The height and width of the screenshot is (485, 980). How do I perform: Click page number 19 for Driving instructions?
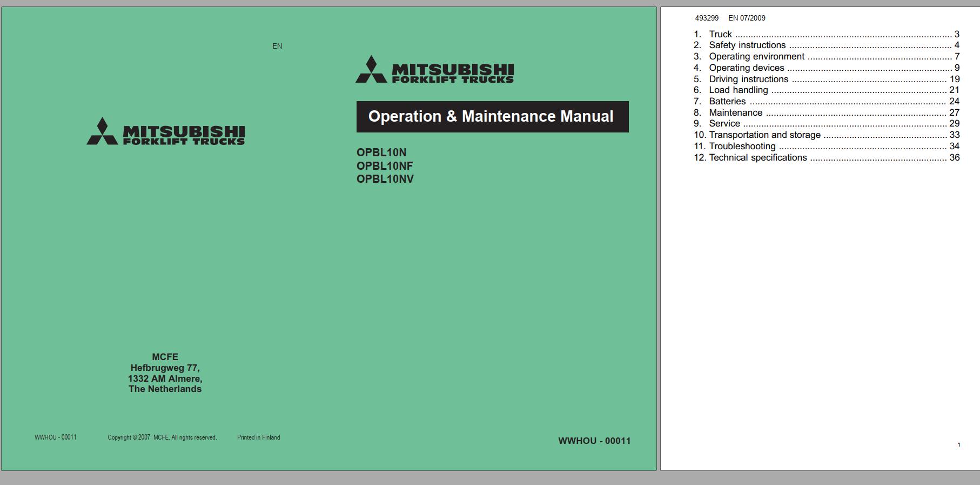click(x=955, y=79)
